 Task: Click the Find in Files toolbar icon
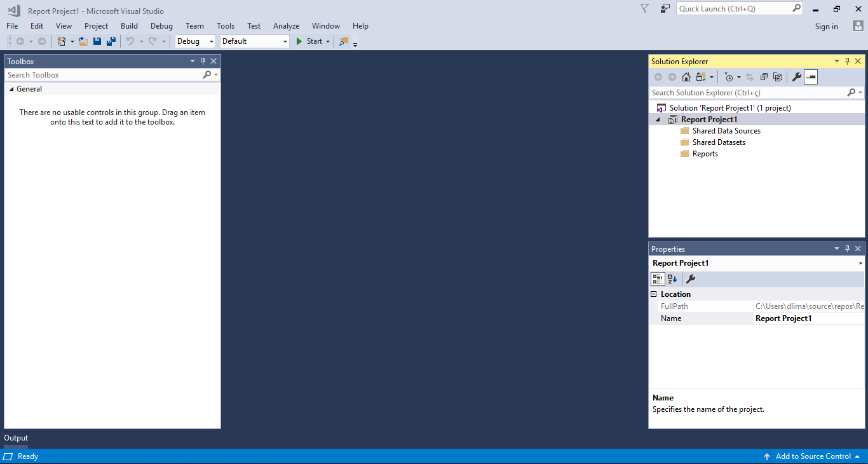344,41
